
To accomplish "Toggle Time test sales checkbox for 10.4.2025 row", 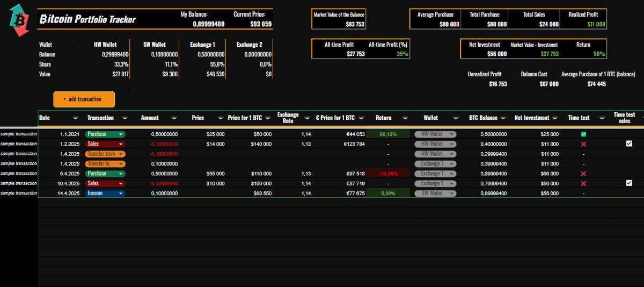I will coord(629,183).
